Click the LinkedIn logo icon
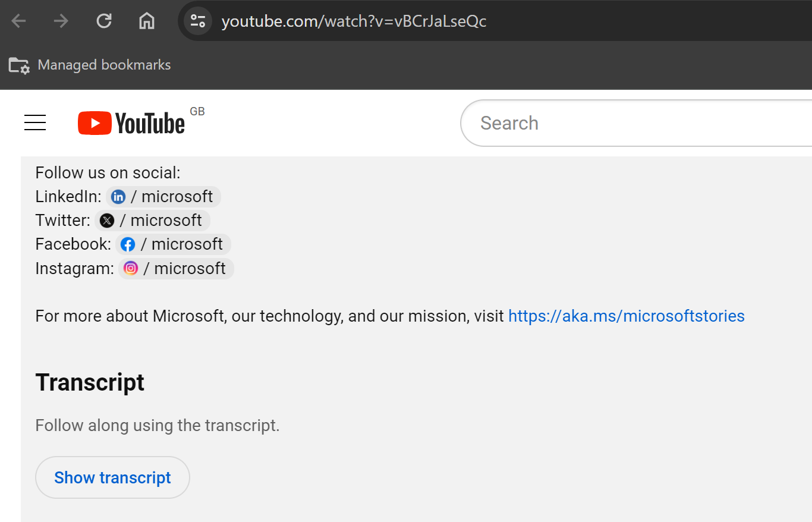This screenshot has width=812, height=522. point(118,197)
